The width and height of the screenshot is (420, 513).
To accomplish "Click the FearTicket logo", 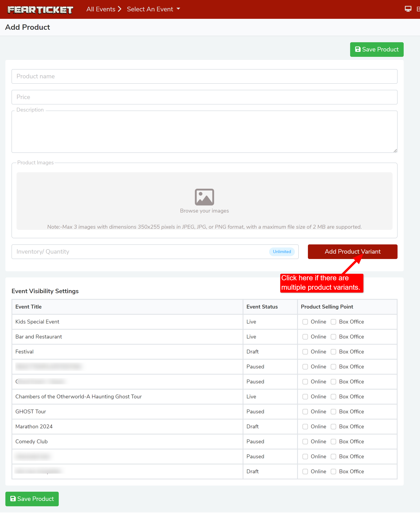I will pos(40,10).
